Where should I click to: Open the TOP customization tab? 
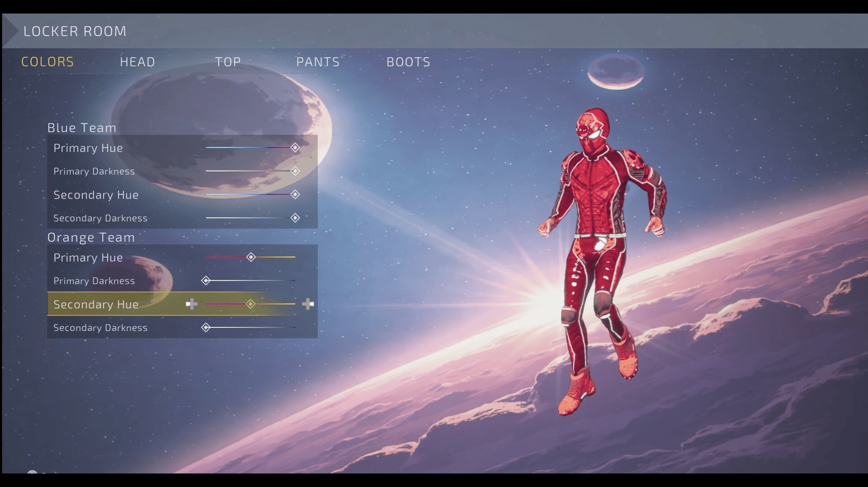(x=228, y=62)
